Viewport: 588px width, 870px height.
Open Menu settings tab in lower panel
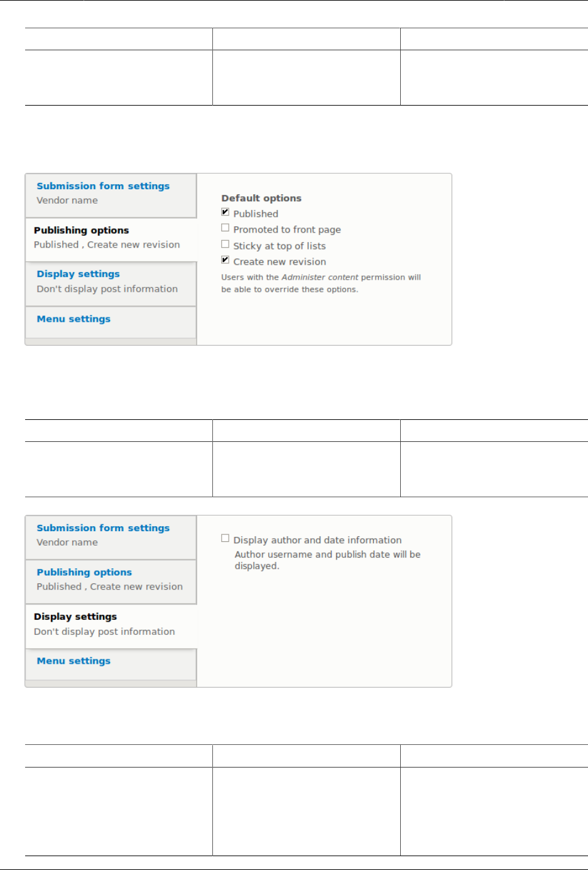73,661
